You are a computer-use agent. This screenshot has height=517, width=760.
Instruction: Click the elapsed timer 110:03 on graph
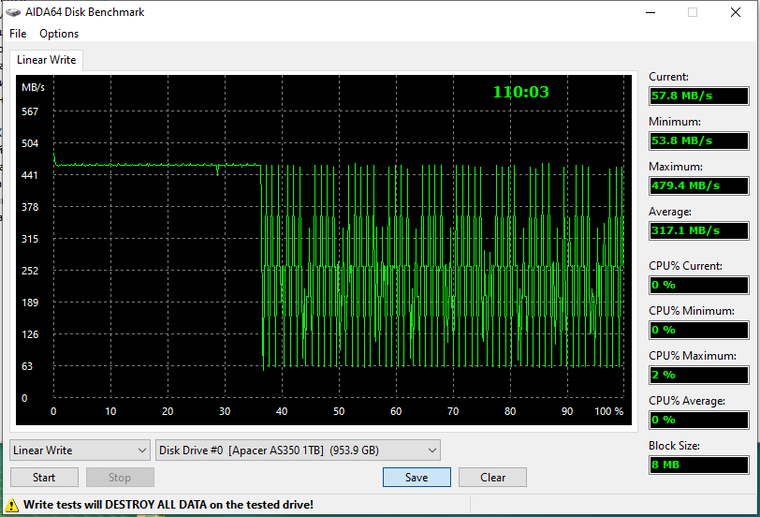click(x=521, y=92)
